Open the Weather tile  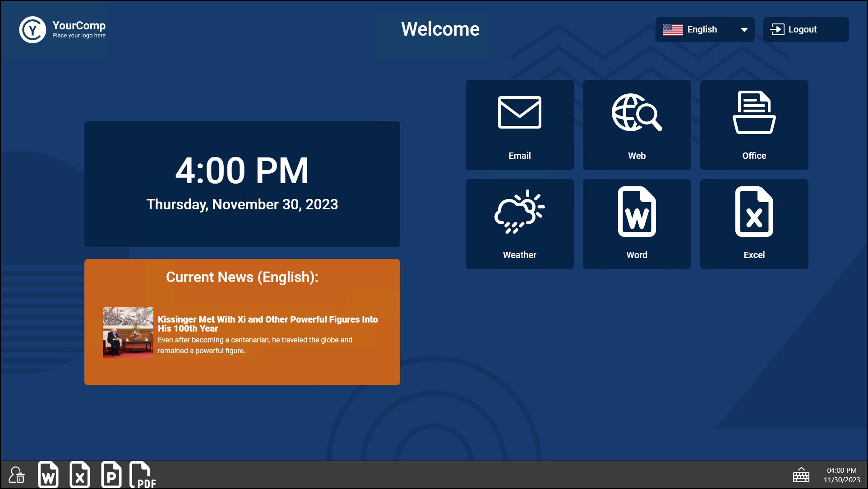[x=519, y=224]
